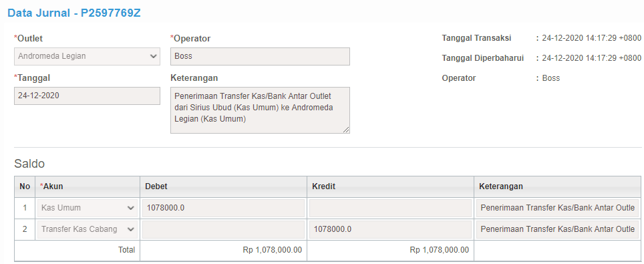The width and height of the screenshot is (644, 264).
Task: Click the Data Jurnal - P2597769Z heading
Action: [74, 13]
